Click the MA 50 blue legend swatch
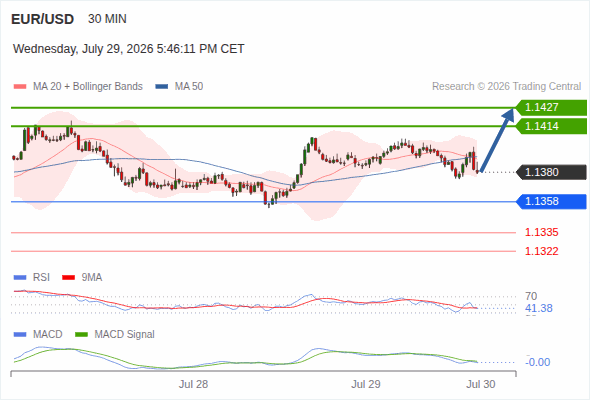The width and height of the screenshot is (590, 400). [162, 87]
